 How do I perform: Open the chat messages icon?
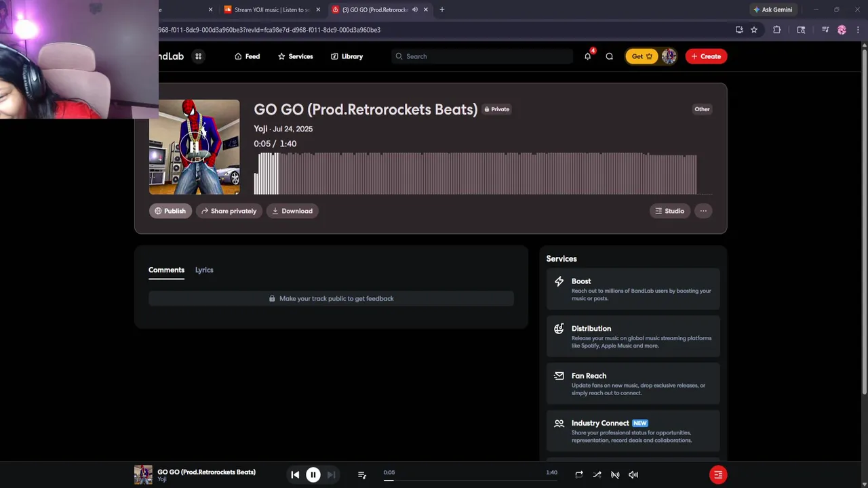[x=609, y=56]
